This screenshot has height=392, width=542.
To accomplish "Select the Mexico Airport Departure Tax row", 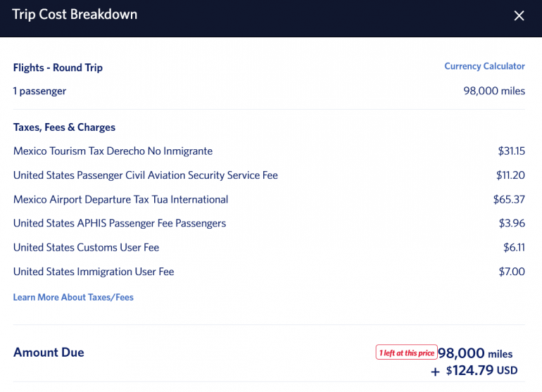I will (x=120, y=199).
